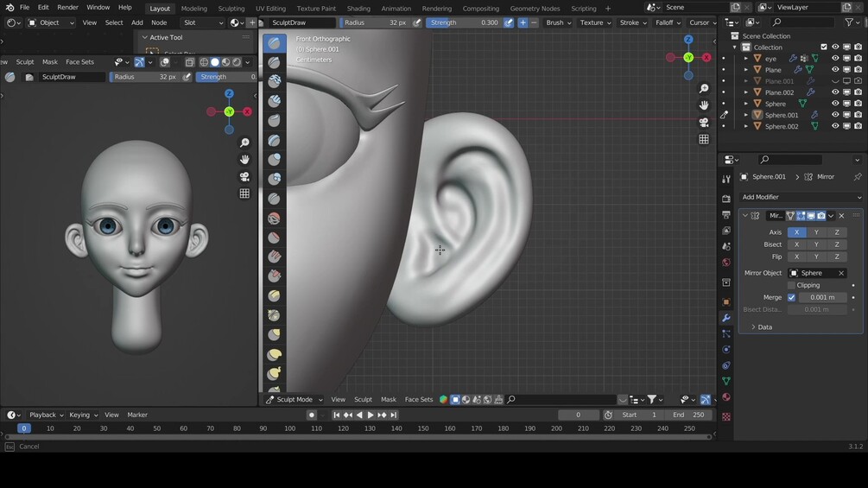868x488 pixels.
Task: Adjust the top bar Strength slider
Action: pyautogui.click(x=465, y=22)
